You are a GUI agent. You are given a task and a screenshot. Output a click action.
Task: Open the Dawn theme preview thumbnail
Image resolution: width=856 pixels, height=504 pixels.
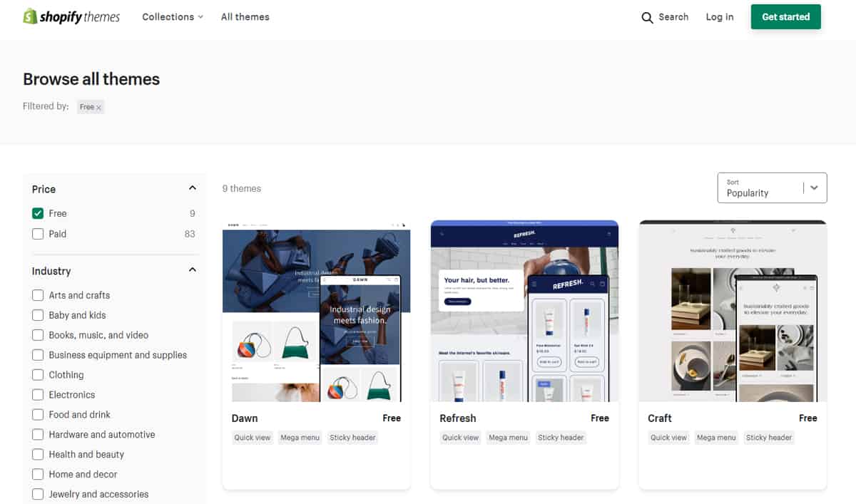316,311
